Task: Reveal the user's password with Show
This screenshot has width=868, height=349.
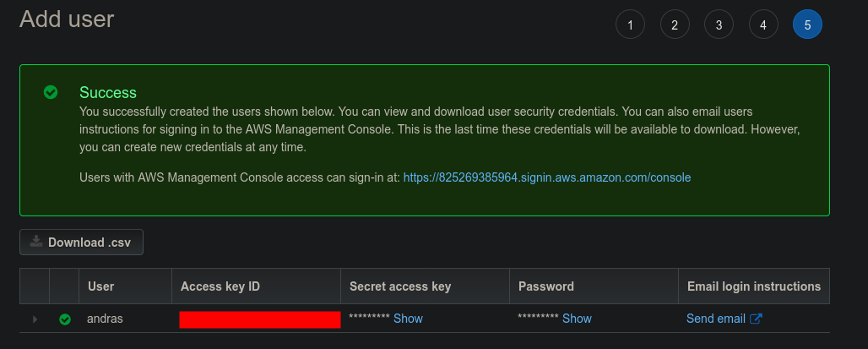Action: (x=577, y=319)
